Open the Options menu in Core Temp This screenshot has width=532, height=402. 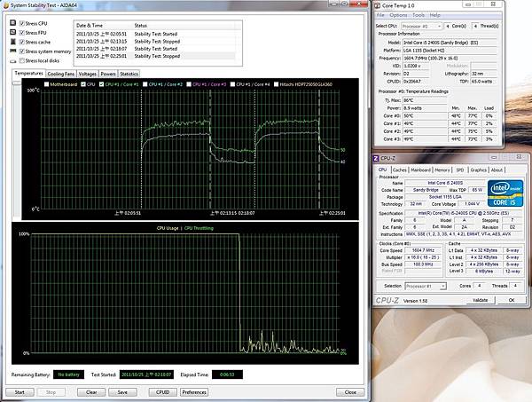pos(398,15)
